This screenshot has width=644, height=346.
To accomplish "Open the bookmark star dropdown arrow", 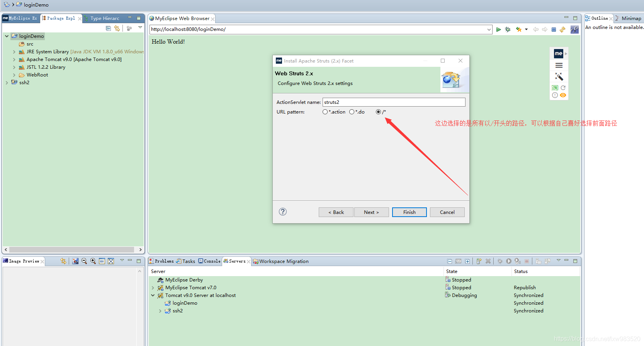I will coord(526,29).
